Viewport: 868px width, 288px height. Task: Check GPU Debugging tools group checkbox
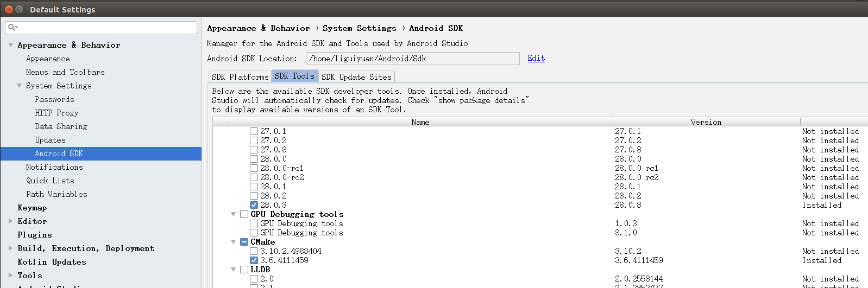click(244, 214)
